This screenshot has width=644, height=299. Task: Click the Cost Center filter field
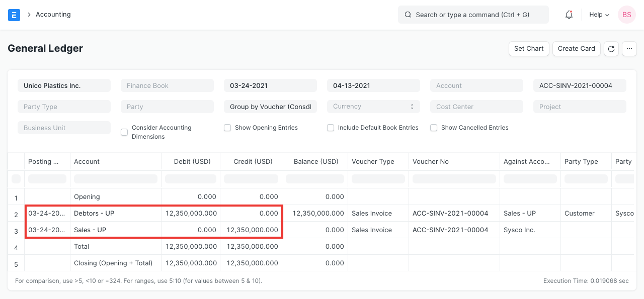click(x=476, y=106)
